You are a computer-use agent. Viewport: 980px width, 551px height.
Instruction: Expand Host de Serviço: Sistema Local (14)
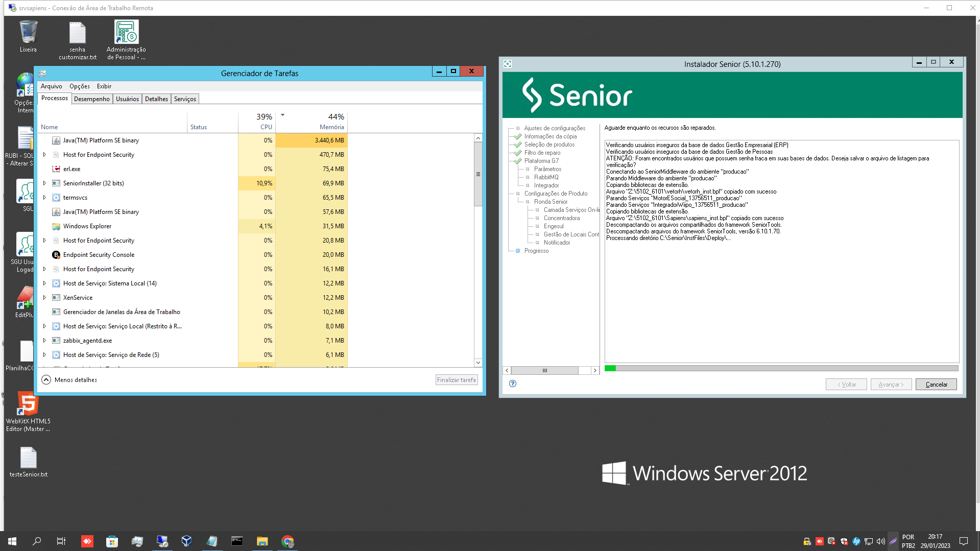(44, 283)
